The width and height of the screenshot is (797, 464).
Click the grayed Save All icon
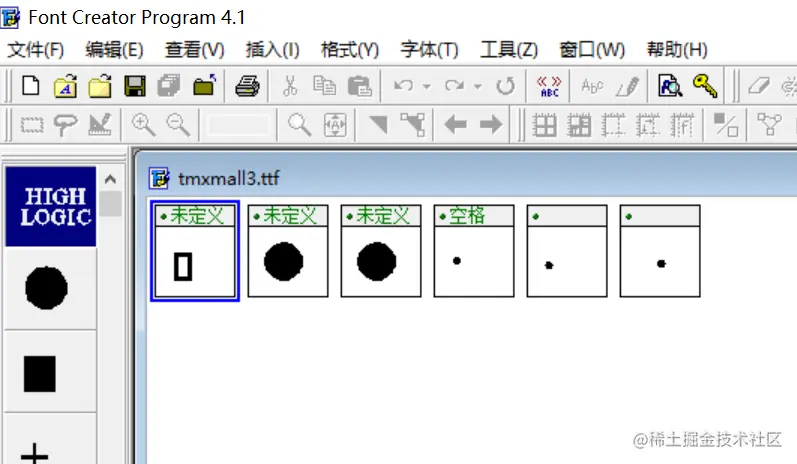[169, 86]
